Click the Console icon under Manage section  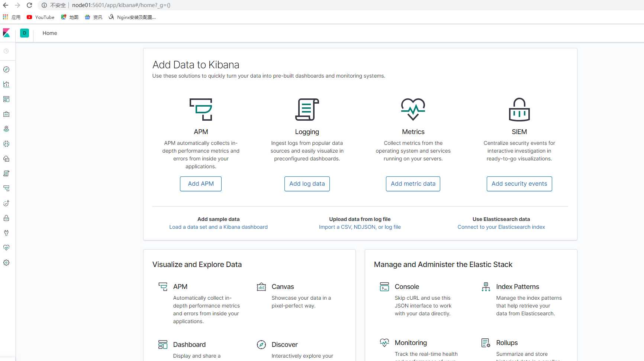(384, 287)
